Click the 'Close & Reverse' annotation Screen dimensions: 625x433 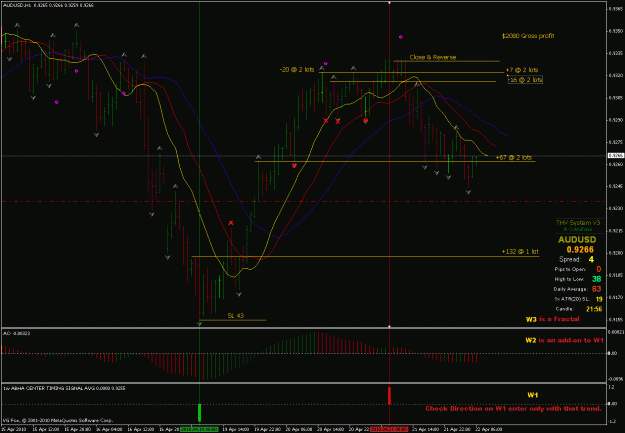432,57
